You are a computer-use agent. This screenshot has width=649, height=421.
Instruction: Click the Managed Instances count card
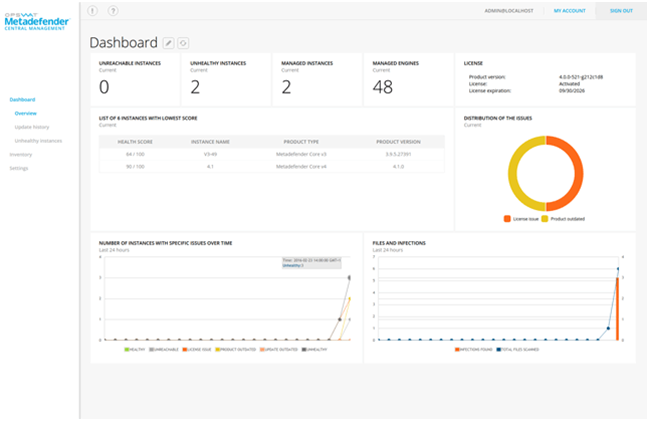317,79
